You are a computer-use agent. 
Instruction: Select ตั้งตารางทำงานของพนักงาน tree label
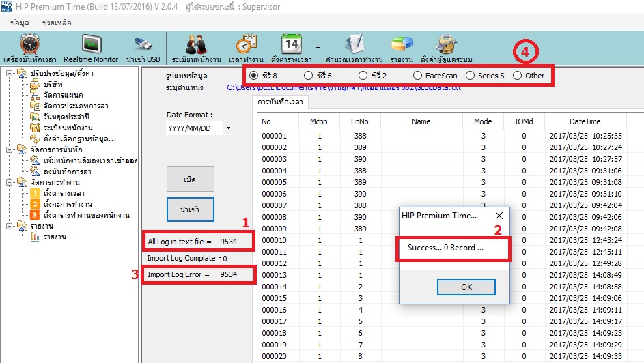coord(87,215)
